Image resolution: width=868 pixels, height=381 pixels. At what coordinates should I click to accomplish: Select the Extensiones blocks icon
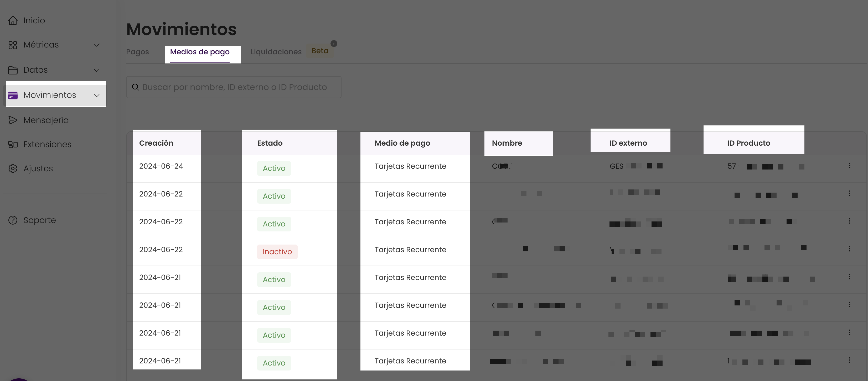click(x=13, y=144)
